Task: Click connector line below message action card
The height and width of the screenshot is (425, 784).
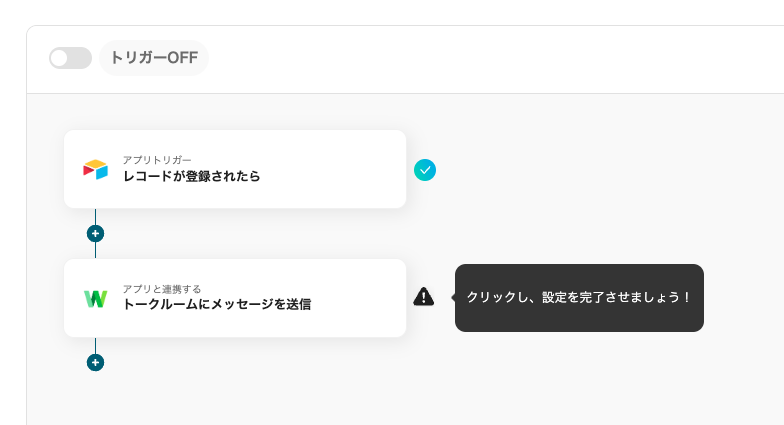Action: 95,345
